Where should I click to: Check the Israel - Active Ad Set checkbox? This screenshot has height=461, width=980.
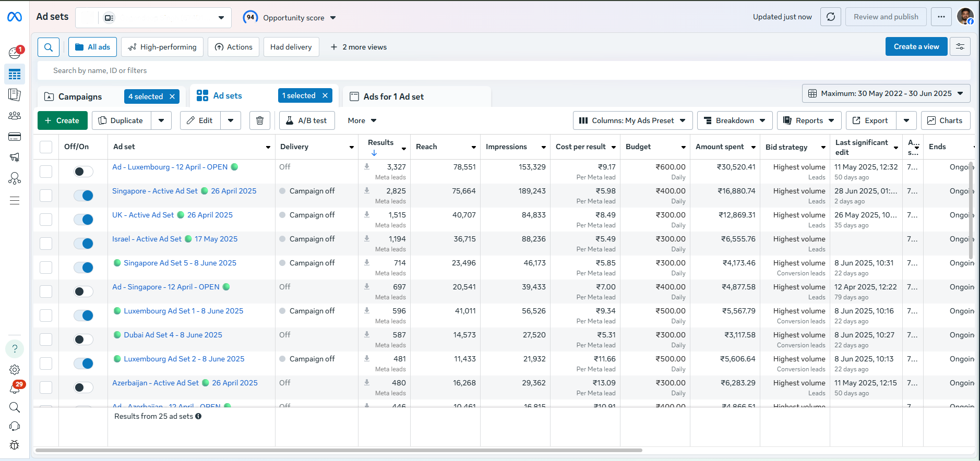[x=46, y=244]
